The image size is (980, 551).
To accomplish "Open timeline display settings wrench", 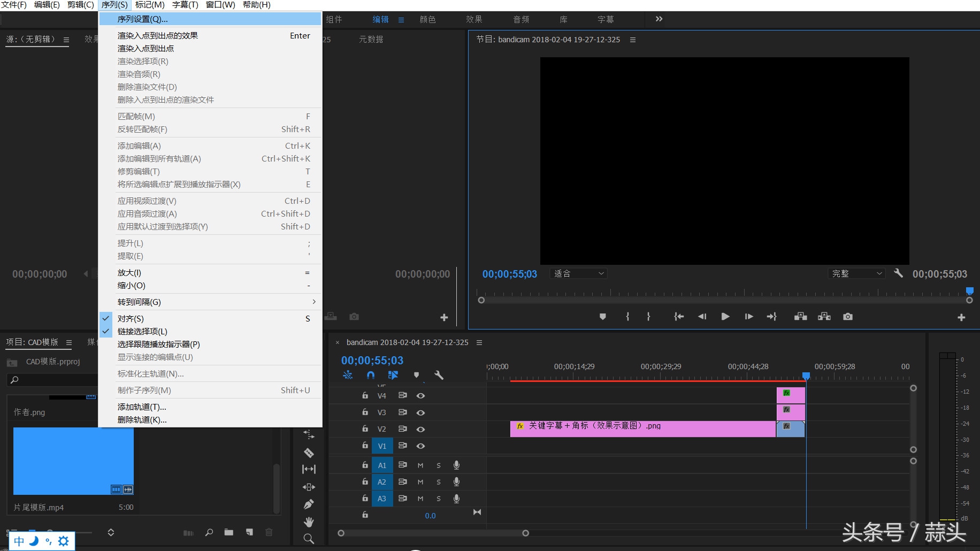I will (439, 375).
